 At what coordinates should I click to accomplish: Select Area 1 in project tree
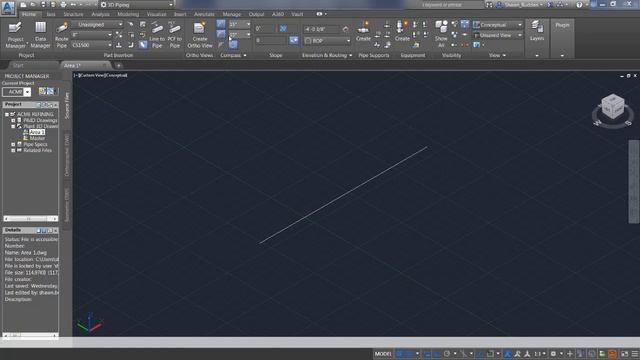tap(37, 132)
